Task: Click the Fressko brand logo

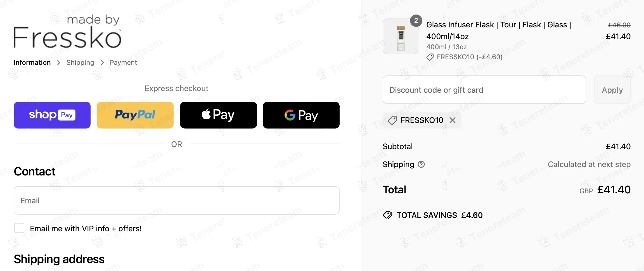Action: click(x=67, y=32)
